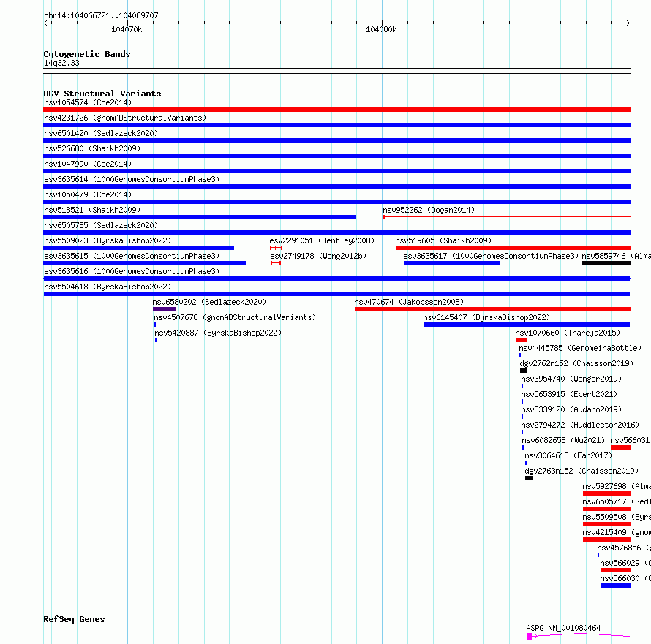Click the blue bar of nsv518521 (Shaikh2009)

point(200,217)
